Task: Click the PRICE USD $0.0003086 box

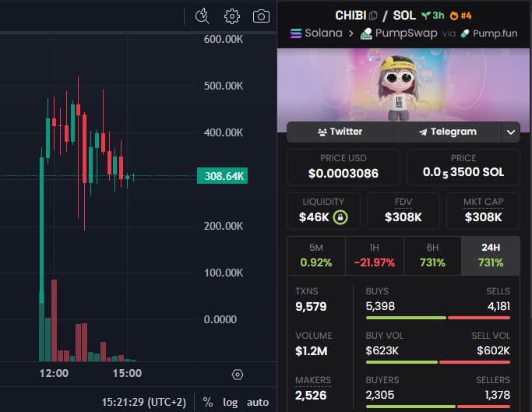Action: tap(344, 167)
